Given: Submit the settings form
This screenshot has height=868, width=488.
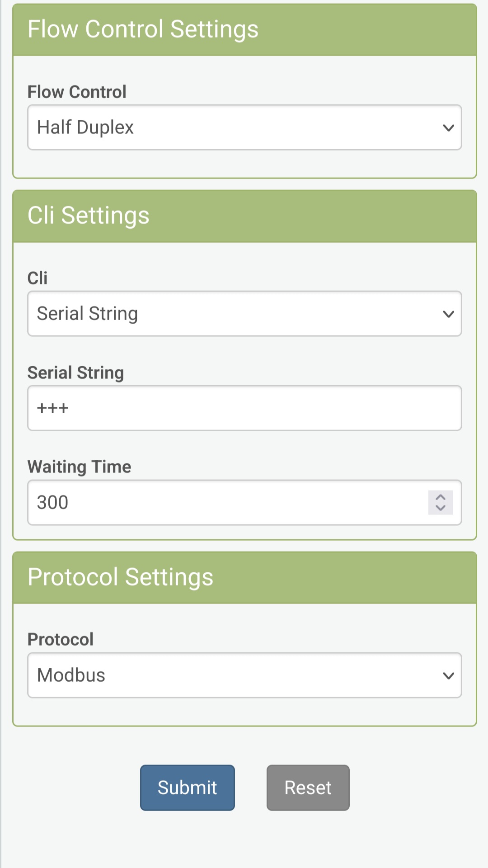Looking at the screenshot, I should (187, 788).
